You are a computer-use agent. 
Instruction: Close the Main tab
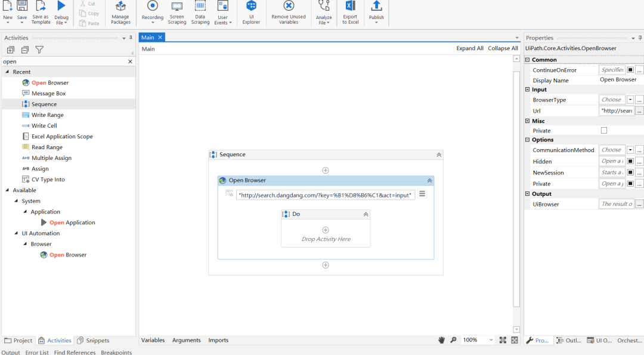pyautogui.click(x=160, y=38)
